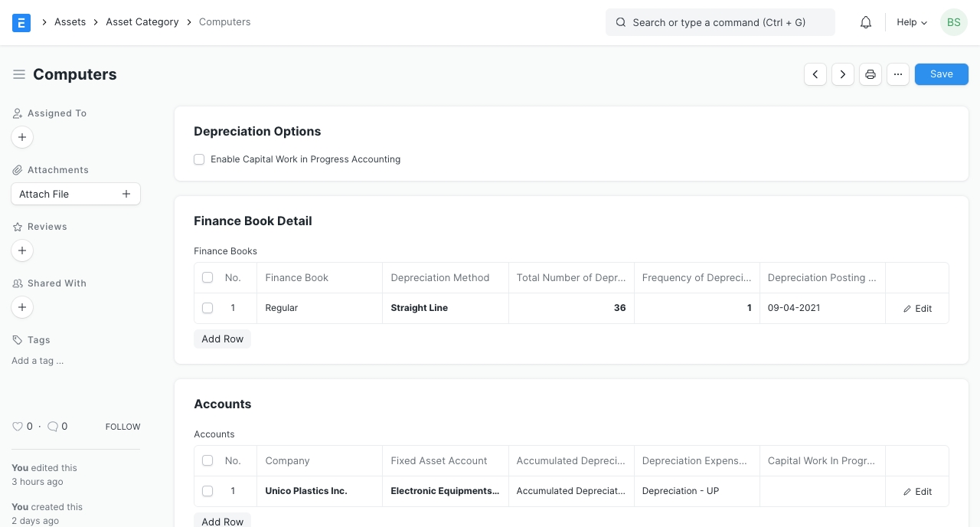
Task: Check Unico Plastics Inc. account row
Action: pos(207,491)
